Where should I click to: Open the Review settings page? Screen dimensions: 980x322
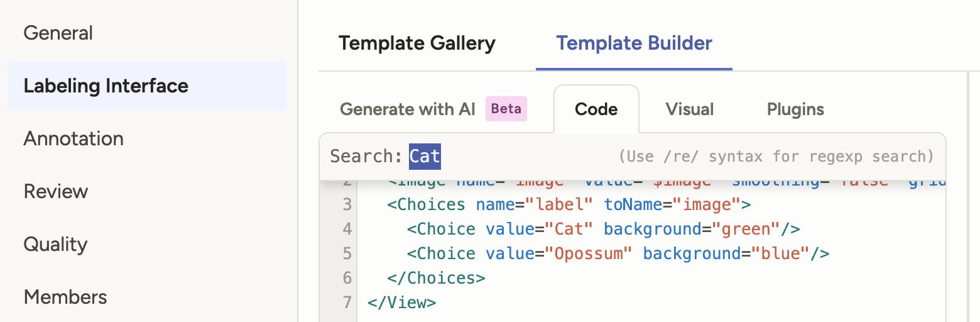tap(56, 191)
